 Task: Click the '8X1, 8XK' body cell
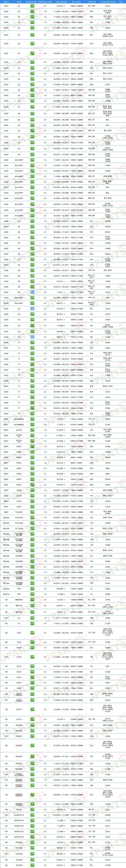[x=92, y=6]
